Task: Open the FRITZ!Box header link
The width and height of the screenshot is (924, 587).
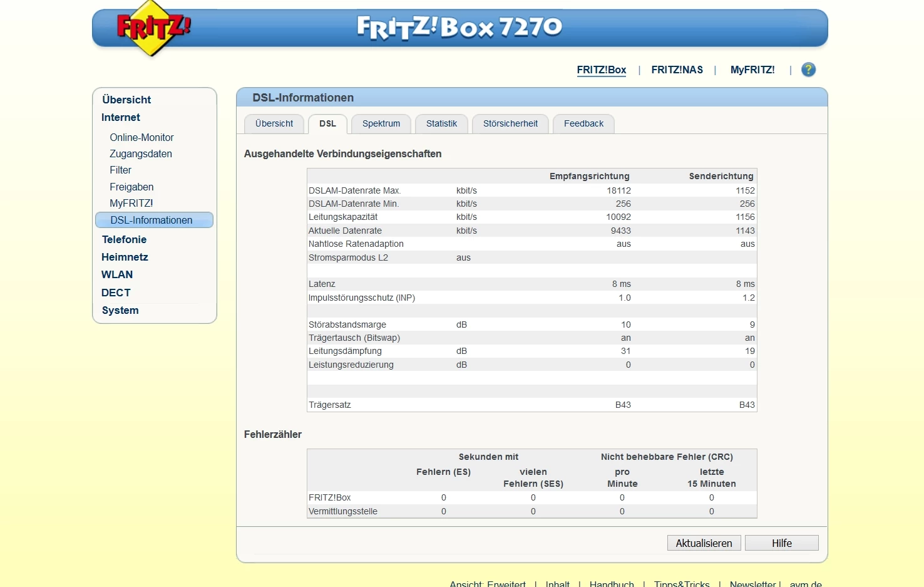Action: pos(602,70)
